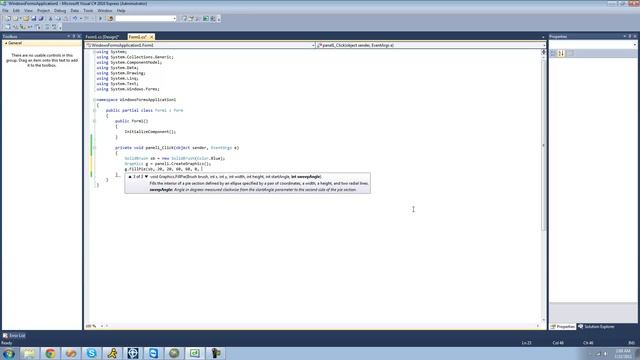Viewport: 640px width, 360px height.
Task: Open the Tools menu
Action: 88,11
